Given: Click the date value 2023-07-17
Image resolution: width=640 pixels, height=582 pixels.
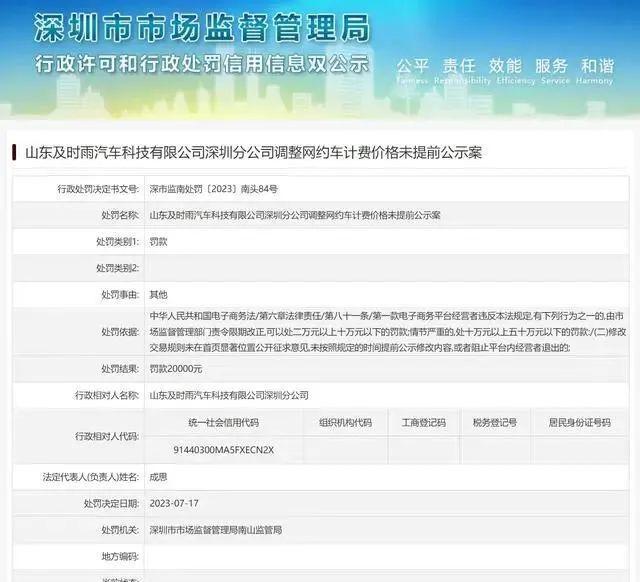Looking at the screenshot, I should (x=174, y=503).
